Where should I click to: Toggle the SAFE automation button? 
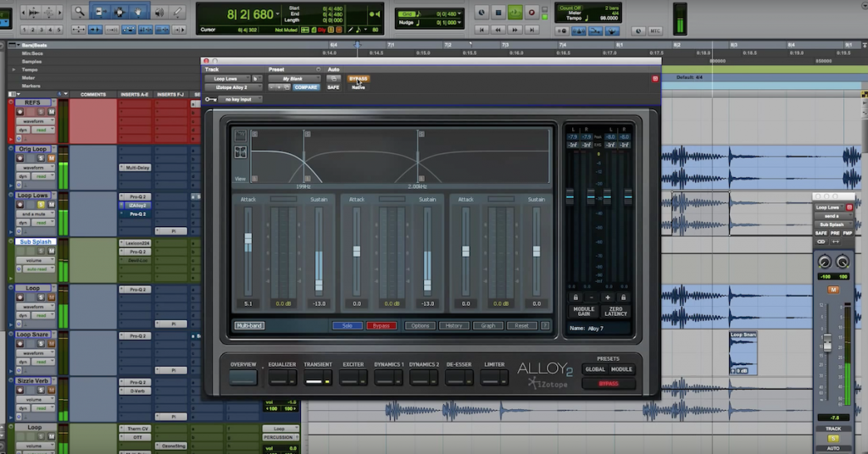click(333, 87)
